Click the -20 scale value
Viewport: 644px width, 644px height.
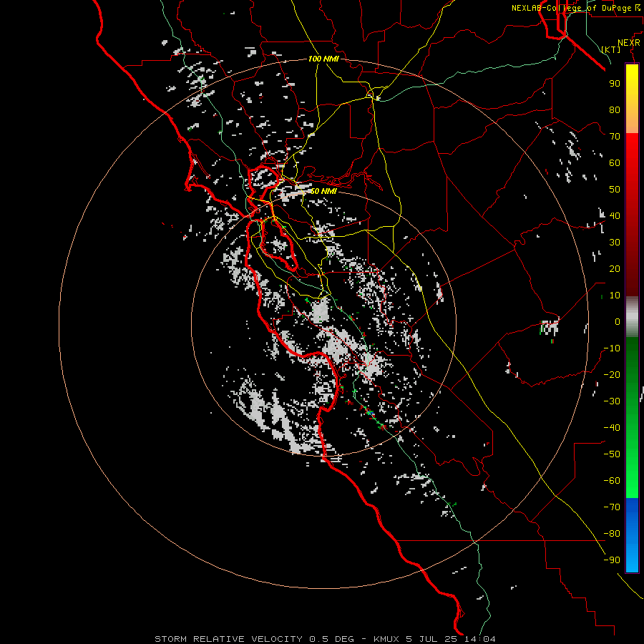[612, 374]
